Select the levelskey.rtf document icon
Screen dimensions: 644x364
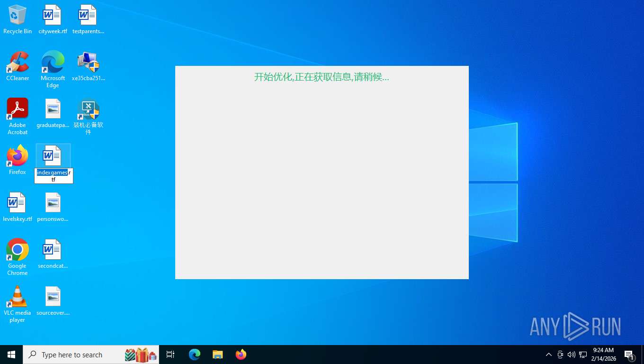tap(18, 207)
